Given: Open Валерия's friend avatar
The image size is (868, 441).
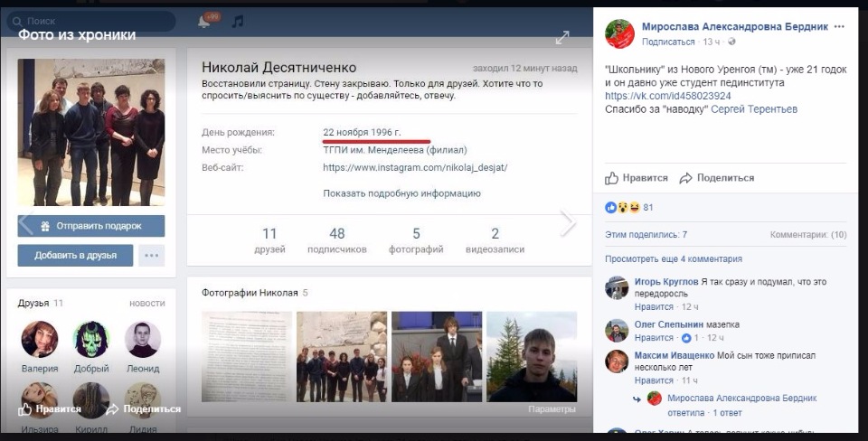Looking at the screenshot, I should tap(40, 339).
